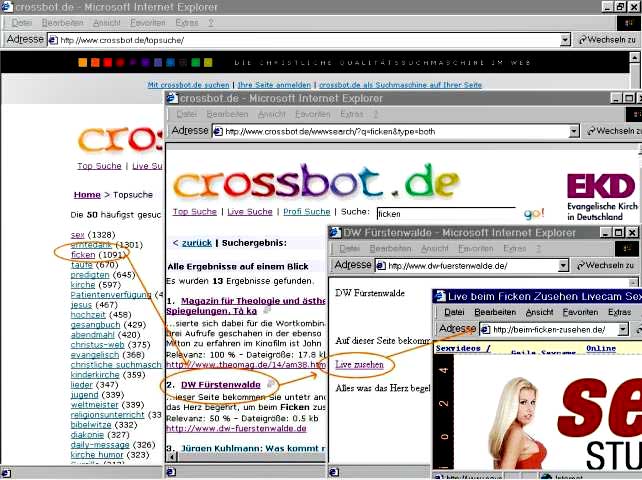Viewport: 642px width, 480px height.
Task: Click the left arrow of the results window horizontal scrollbar
Action: click(172, 457)
